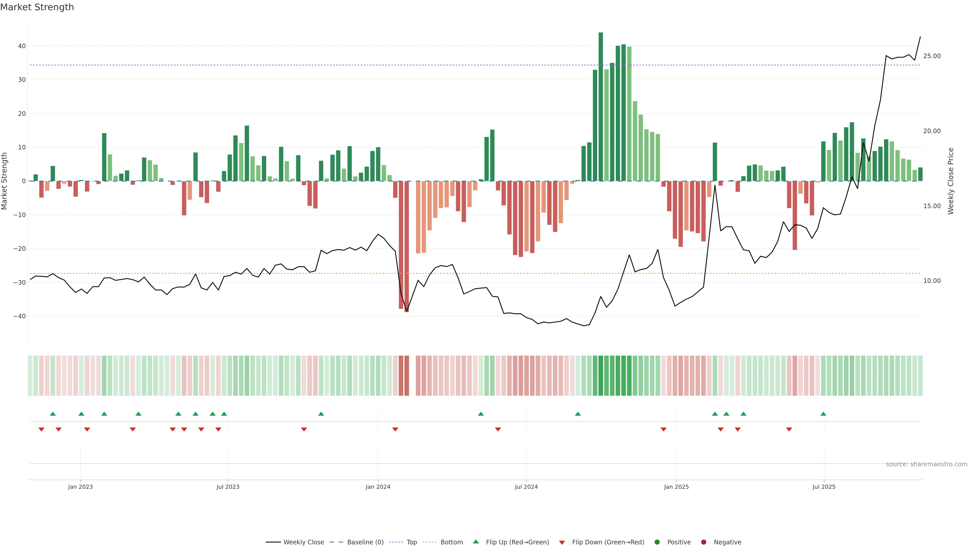Click the flip up triangle before Jul 2023
The width and height of the screenshot is (980, 551).
point(224,414)
